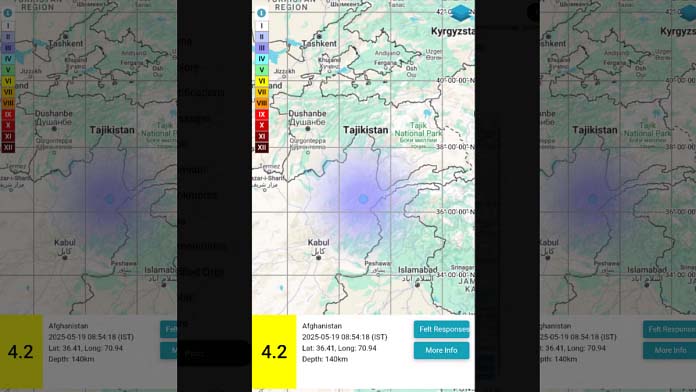Open Felt Responses for this earthquake
Screen dimensions: 696x392
click(442, 329)
